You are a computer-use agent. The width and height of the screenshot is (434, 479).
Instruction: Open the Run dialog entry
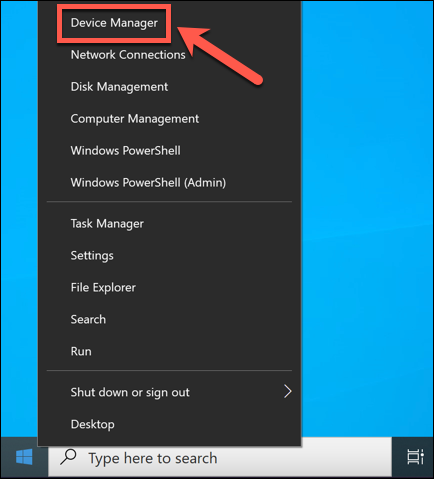pyautogui.click(x=81, y=351)
